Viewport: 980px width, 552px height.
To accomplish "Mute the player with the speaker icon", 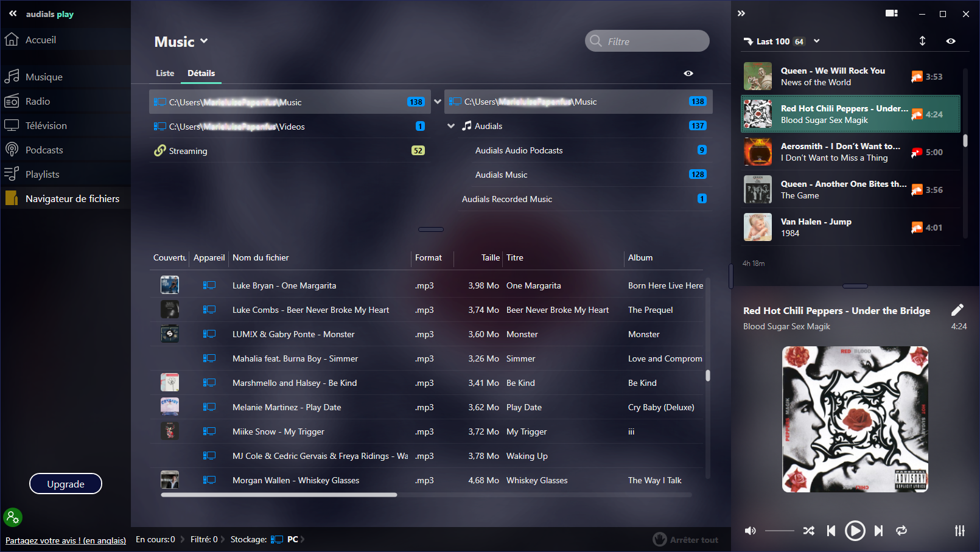I will click(751, 531).
